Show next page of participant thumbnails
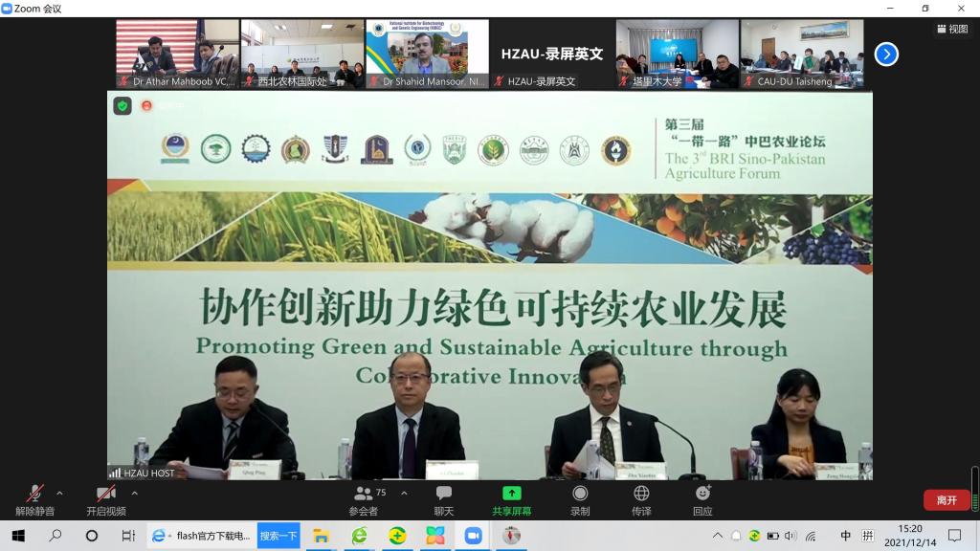This screenshot has height=551, width=980. [x=886, y=55]
